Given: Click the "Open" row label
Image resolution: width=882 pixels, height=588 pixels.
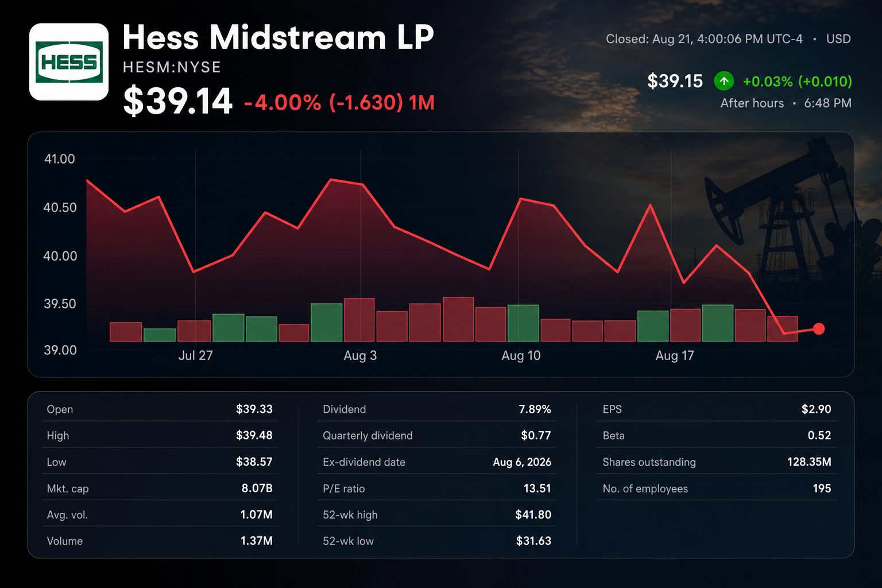Looking at the screenshot, I should 60,409.
